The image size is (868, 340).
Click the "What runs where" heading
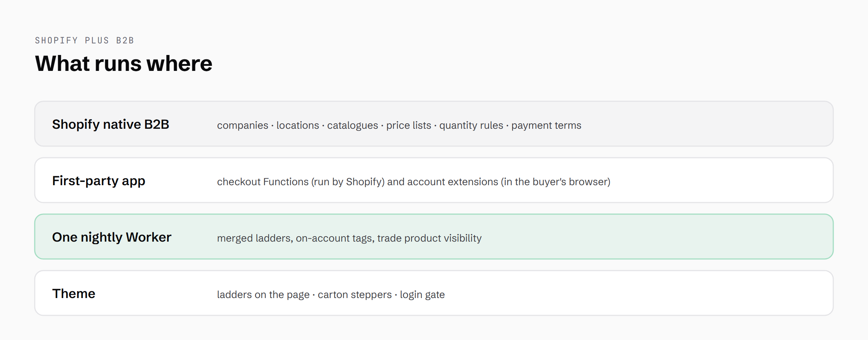tap(124, 64)
